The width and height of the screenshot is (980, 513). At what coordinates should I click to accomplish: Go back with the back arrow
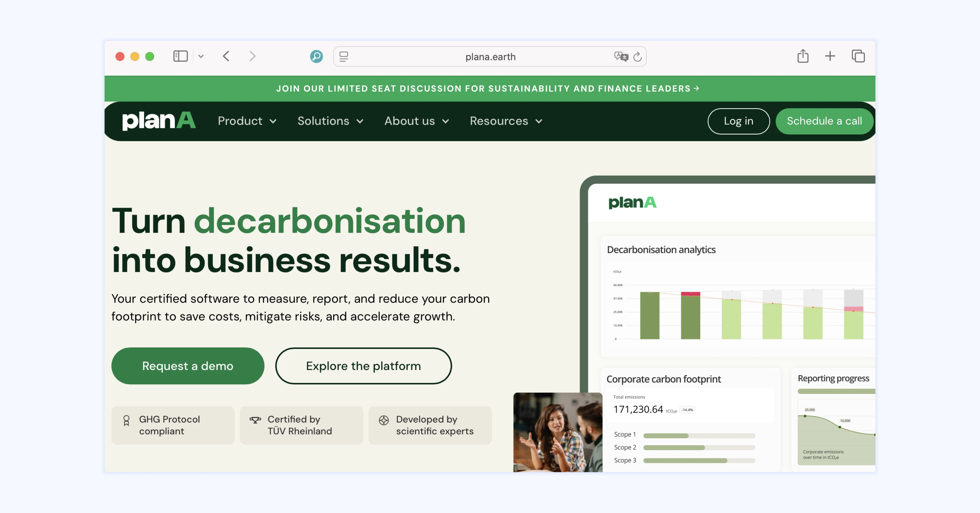(226, 56)
